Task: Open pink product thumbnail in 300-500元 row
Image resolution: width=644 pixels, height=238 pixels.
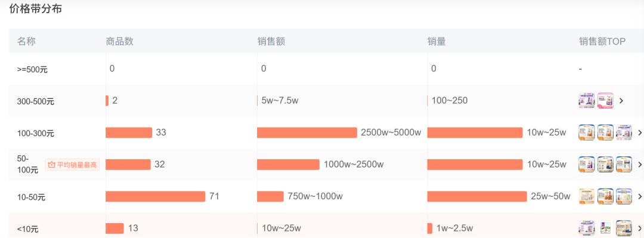Action: click(605, 101)
